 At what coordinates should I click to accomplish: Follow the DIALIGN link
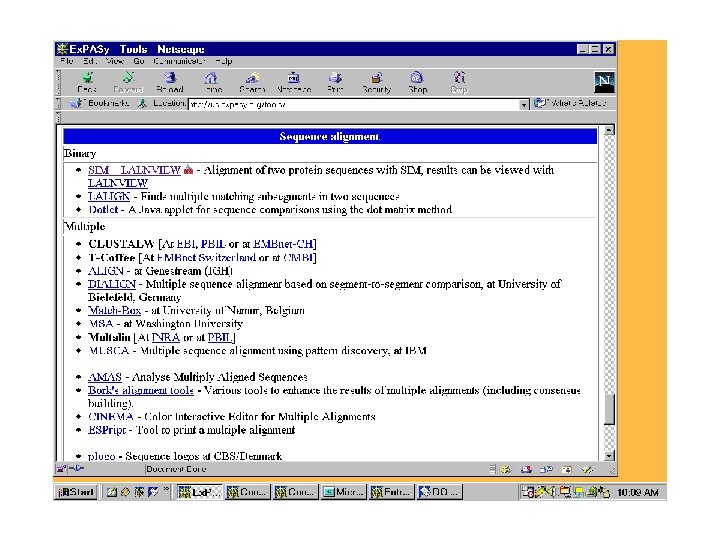[112, 284]
